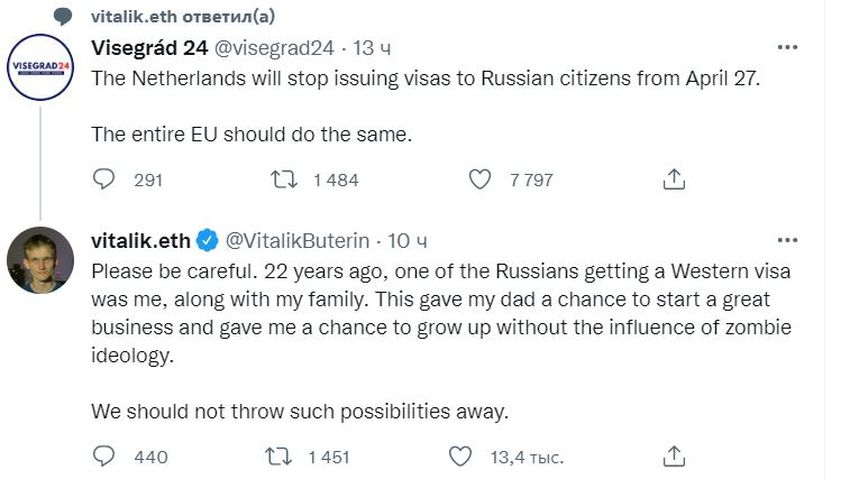This screenshot has height=479, width=850.
Task: Click the blue verified badge
Action: coord(207,240)
